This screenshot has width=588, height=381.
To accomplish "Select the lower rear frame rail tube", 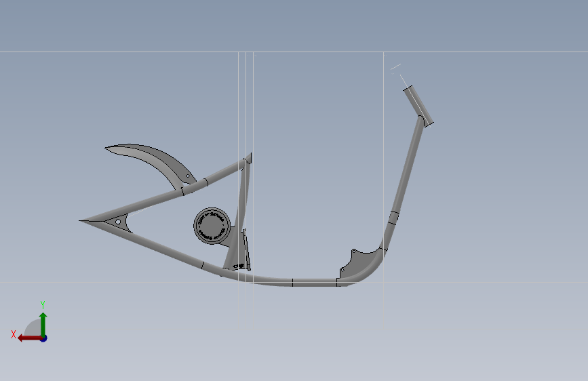I will point(150,244).
